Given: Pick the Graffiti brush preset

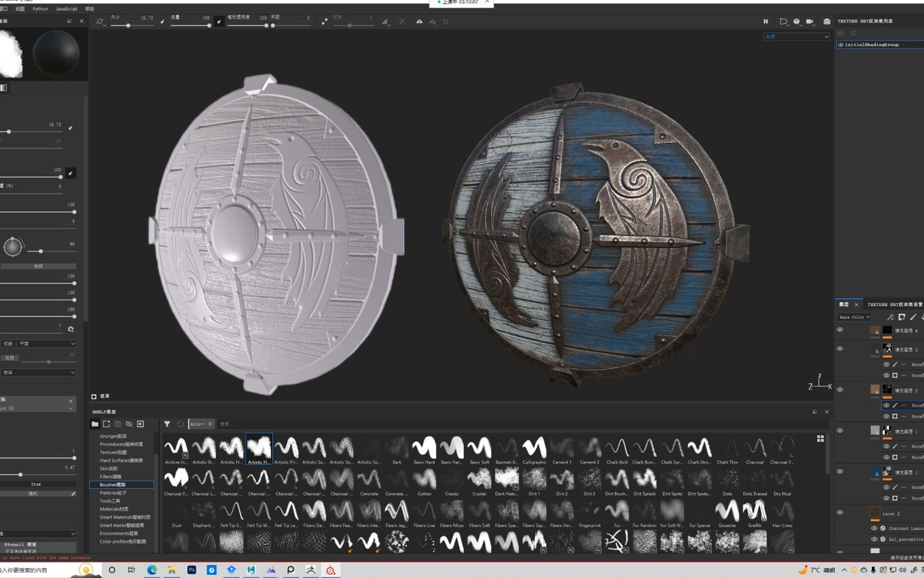Looking at the screenshot, I should [x=754, y=512].
